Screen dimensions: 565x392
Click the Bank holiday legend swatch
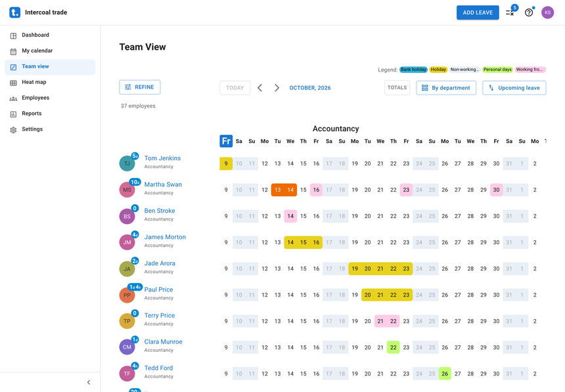(414, 70)
